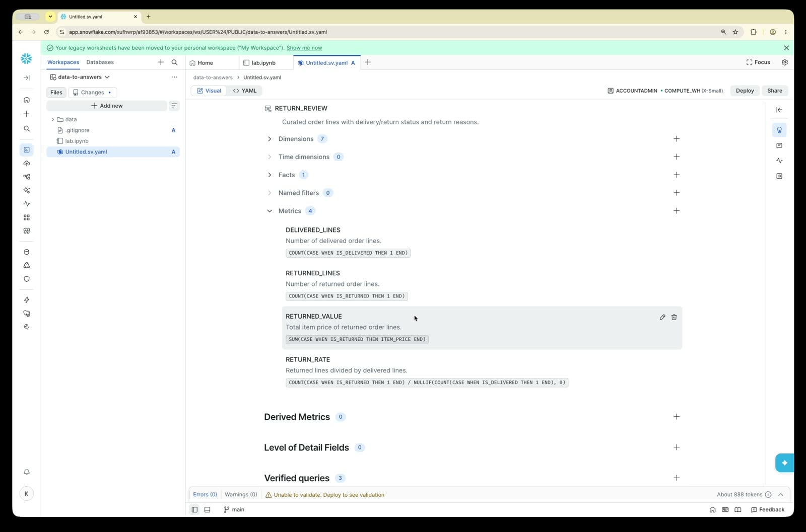The image size is (806, 532).
Task: Open the Warnings (0) tab
Action: tap(241, 495)
